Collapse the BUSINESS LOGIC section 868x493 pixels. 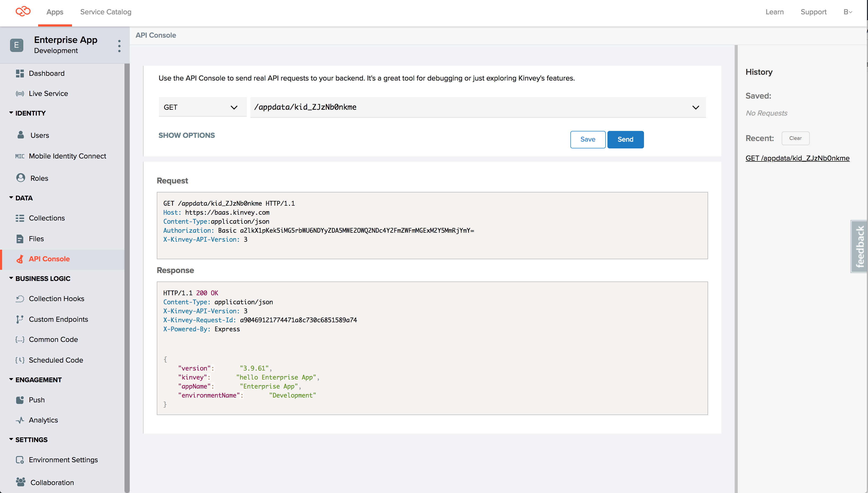click(11, 278)
